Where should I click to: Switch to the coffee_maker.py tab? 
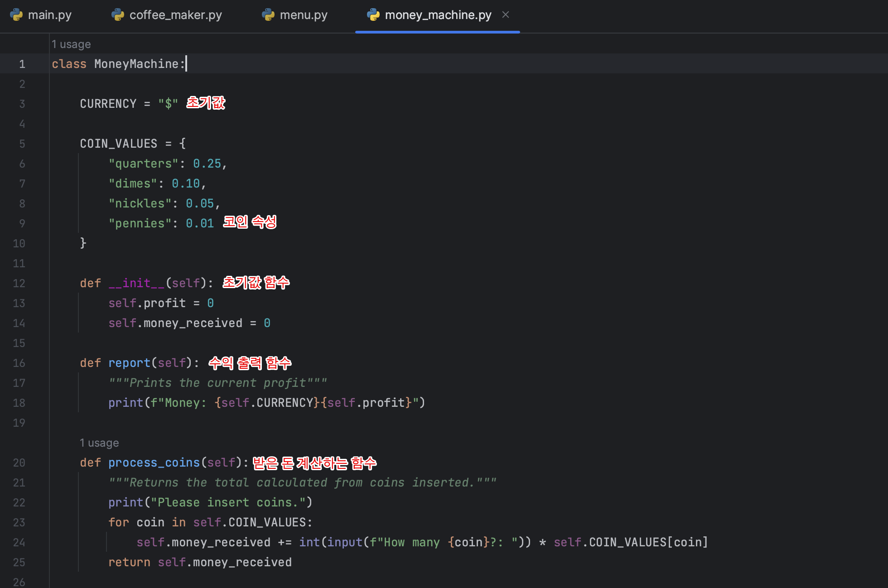click(167, 15)
